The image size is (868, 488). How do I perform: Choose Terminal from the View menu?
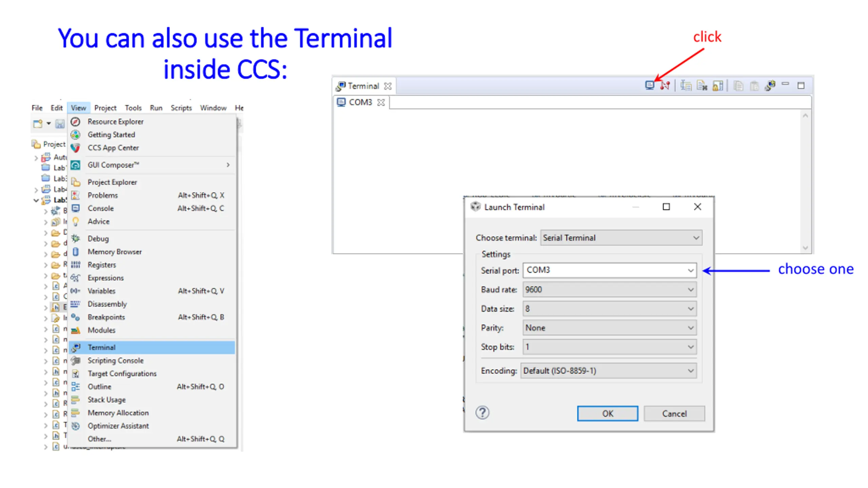click(x=152, y=347)
